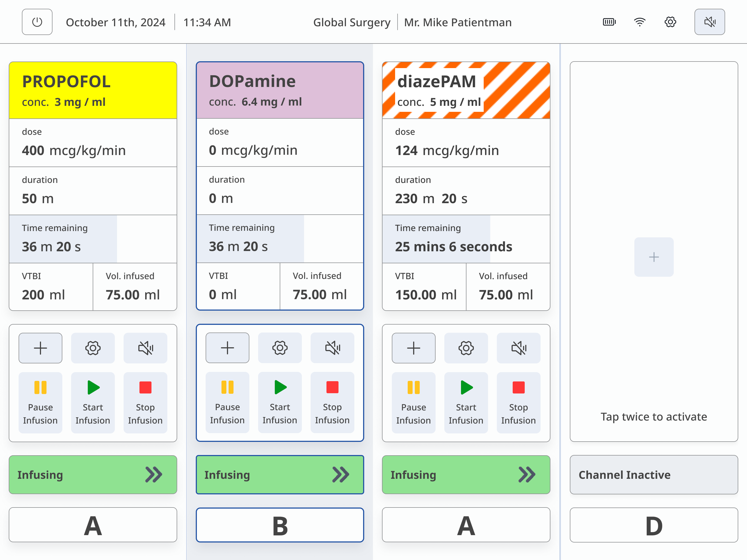The height and width of the screenshot is (560, 747).
Task: Expand DOPamine Infusing status chevrons
Action: (340, 474)
